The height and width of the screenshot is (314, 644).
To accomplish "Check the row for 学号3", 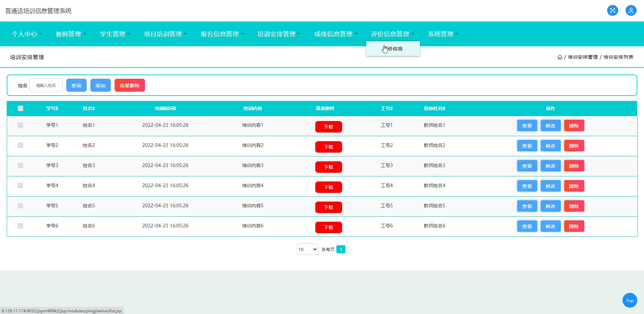I will tap(20, 165).
